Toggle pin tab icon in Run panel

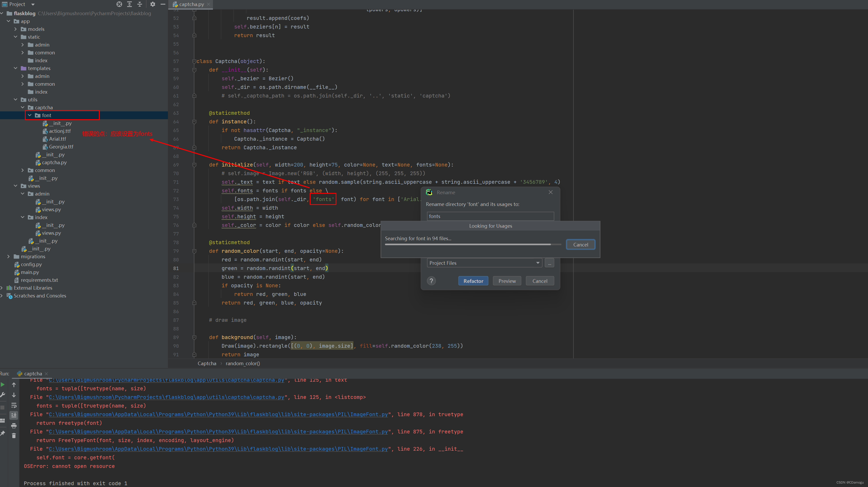[x=3, y=433]
